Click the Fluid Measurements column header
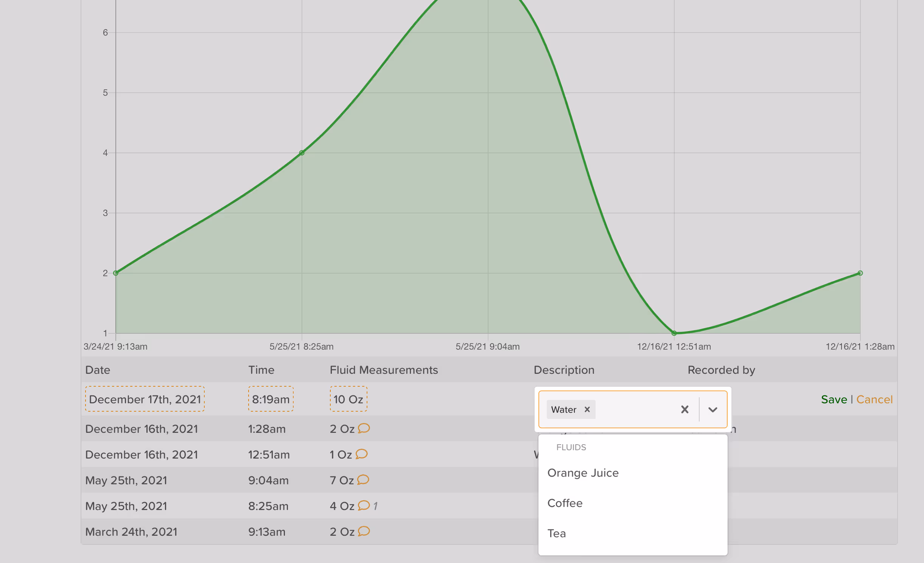Screen dimensions: 924x563 click(384, 370)
